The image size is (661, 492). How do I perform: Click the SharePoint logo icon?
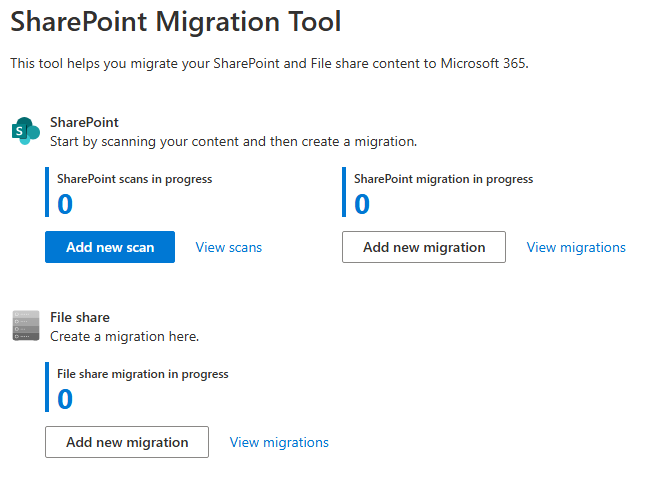pos(26,131)
